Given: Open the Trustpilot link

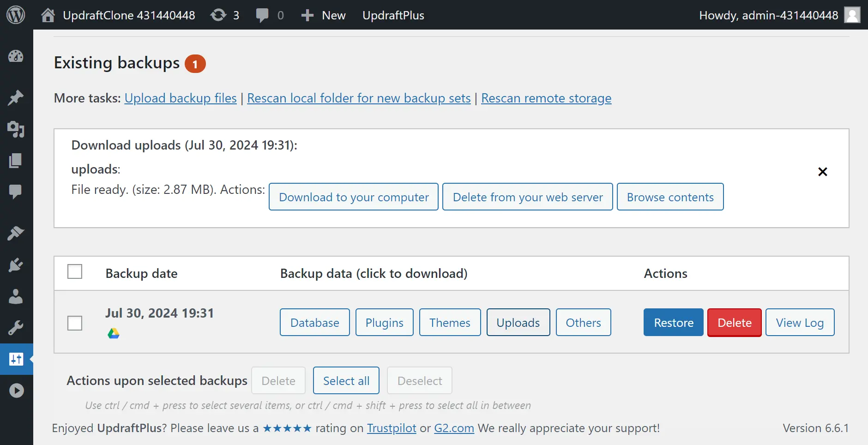Looking at the screenshot, I should [x=392, y=428].
